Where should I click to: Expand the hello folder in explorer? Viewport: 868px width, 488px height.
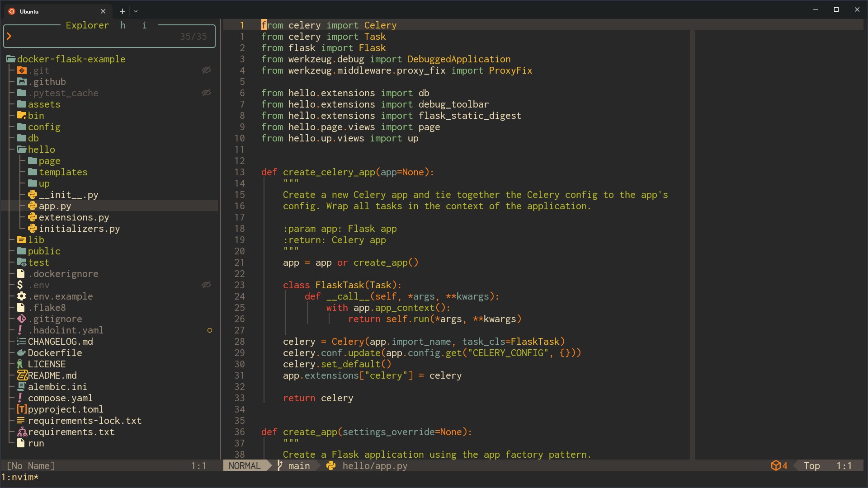coord(41,149)
